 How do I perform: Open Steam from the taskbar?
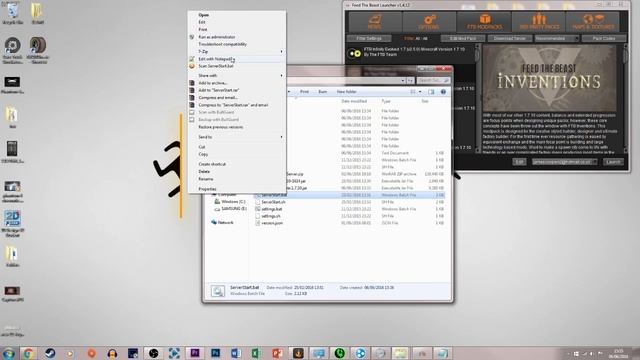pyautogui.click(x=50, y=353)
